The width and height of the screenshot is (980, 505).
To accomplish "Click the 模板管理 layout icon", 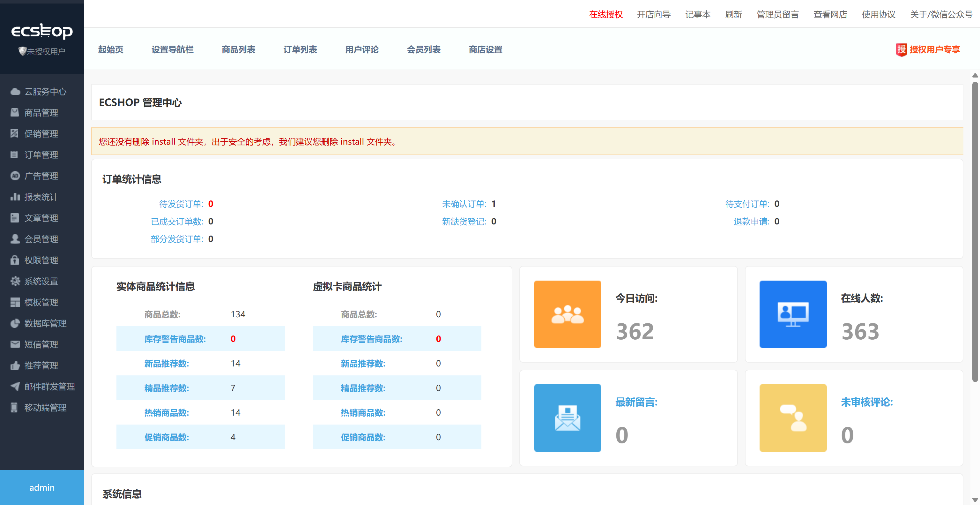I will click(x=15, y=302).
